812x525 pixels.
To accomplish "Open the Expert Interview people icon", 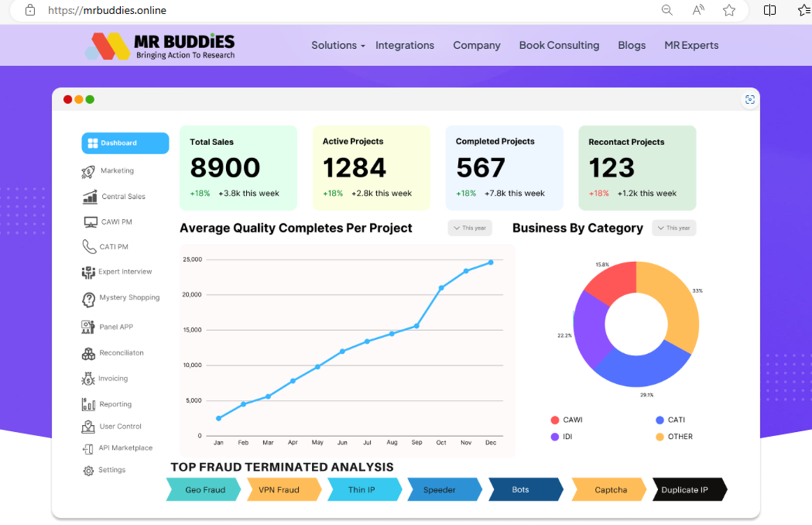I will click(x=88, y=272).
